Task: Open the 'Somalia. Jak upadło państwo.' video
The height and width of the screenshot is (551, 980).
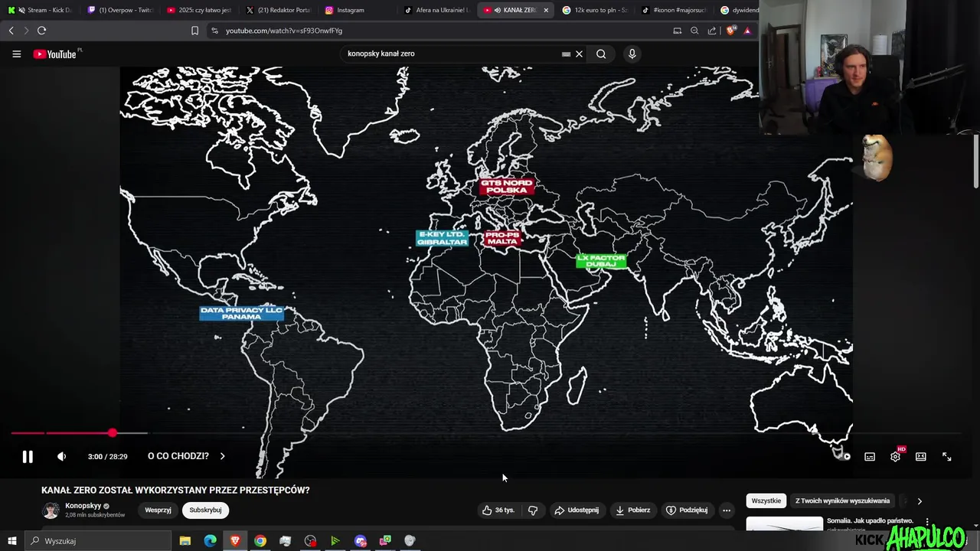Action: click(870, 520)
